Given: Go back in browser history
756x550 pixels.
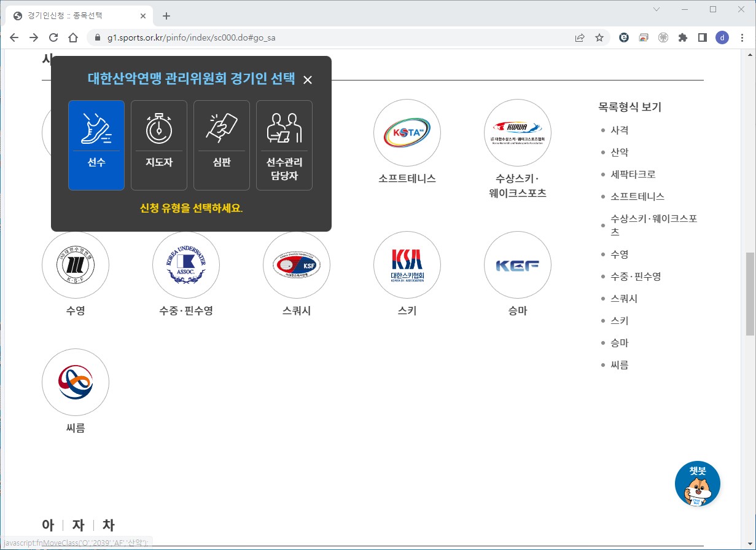Looking at the screenshot, I should [x=14, y=37].
